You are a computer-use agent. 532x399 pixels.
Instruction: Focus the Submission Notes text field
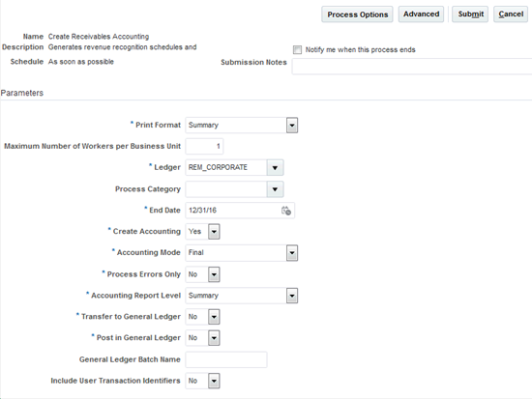(x=412, y=67)
